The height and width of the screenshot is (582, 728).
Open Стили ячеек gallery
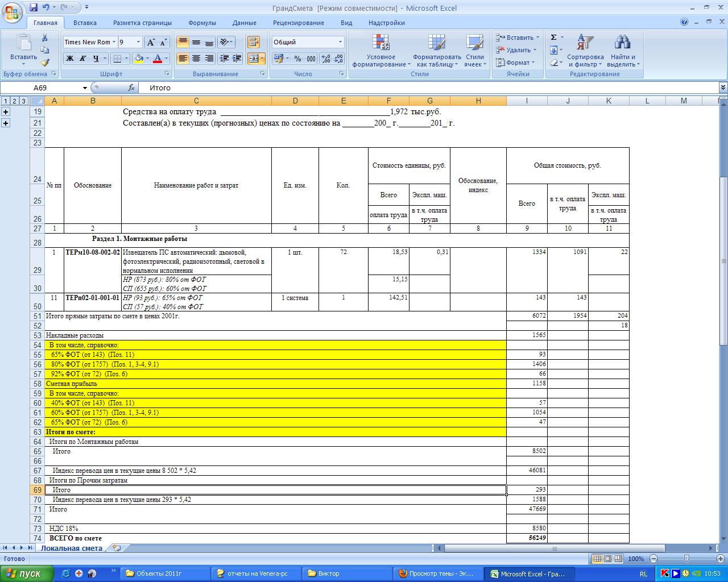pyautogui.click(x=475, y=51)
